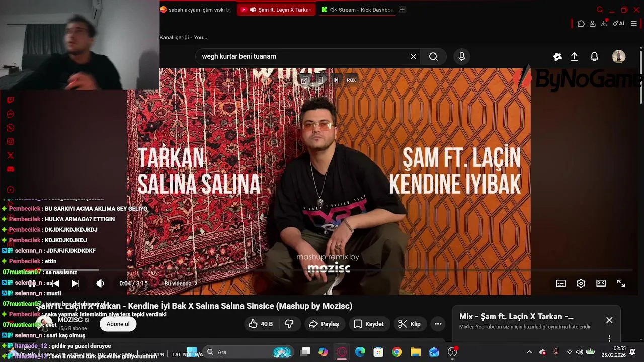This screenshot has width=644, height=362.
Task: Open Opera AI assistant button
Action: point(618,24)
